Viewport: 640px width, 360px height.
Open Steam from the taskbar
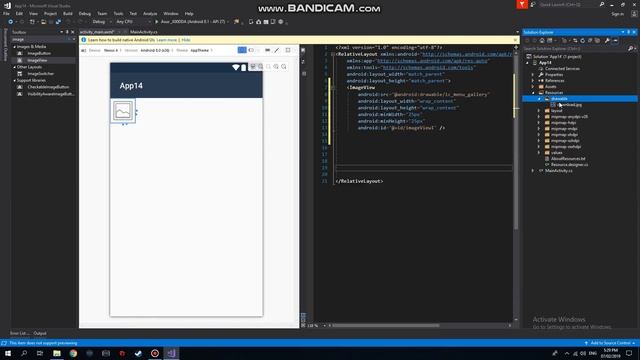pyautogui.click(x=138, y=353)
